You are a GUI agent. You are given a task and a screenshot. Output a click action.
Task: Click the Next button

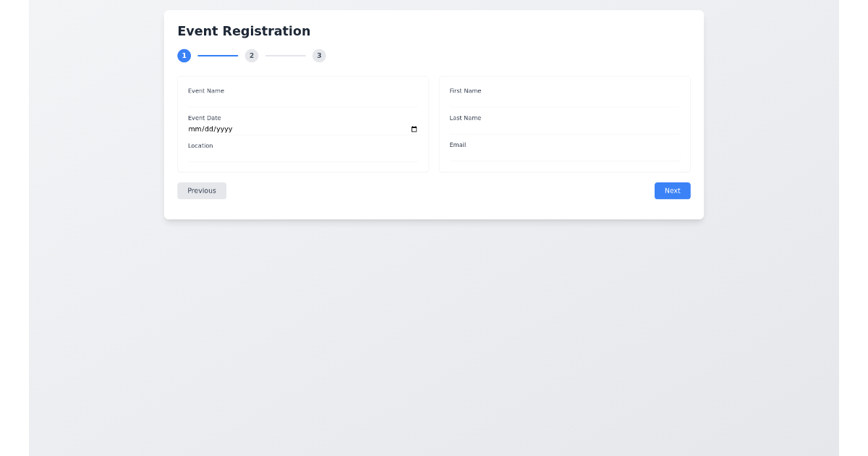pyautogui.click(x=672, y=190)
